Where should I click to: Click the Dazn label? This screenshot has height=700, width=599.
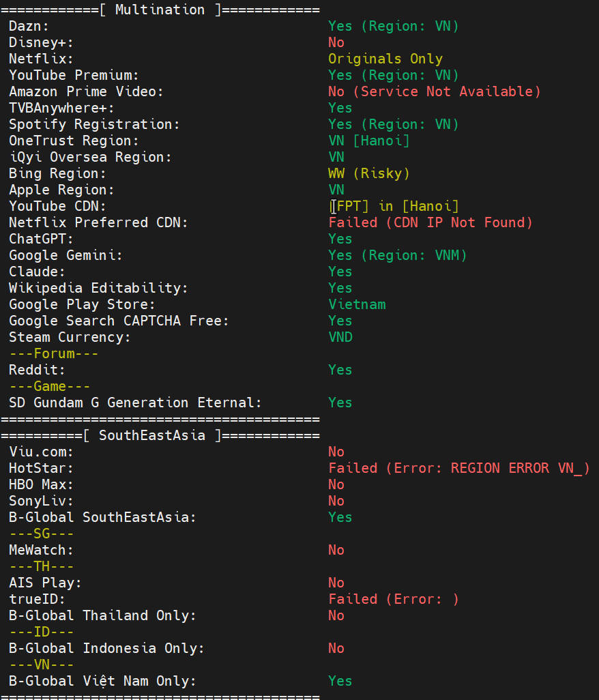point(29,26)
